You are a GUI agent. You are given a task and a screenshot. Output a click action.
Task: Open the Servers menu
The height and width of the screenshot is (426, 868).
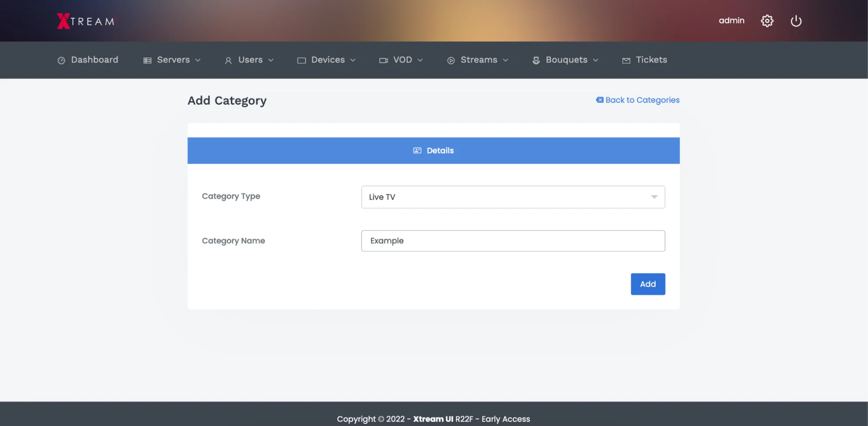tap(172, 60)
